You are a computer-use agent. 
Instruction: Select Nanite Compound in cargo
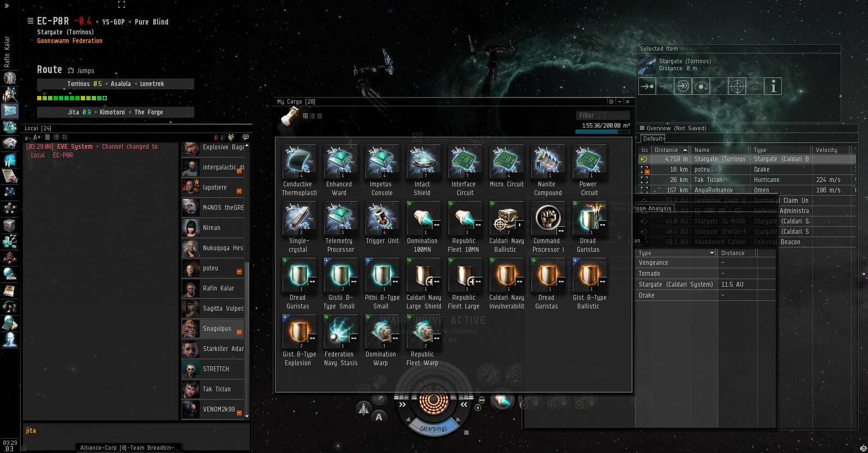tap(548, 171)
